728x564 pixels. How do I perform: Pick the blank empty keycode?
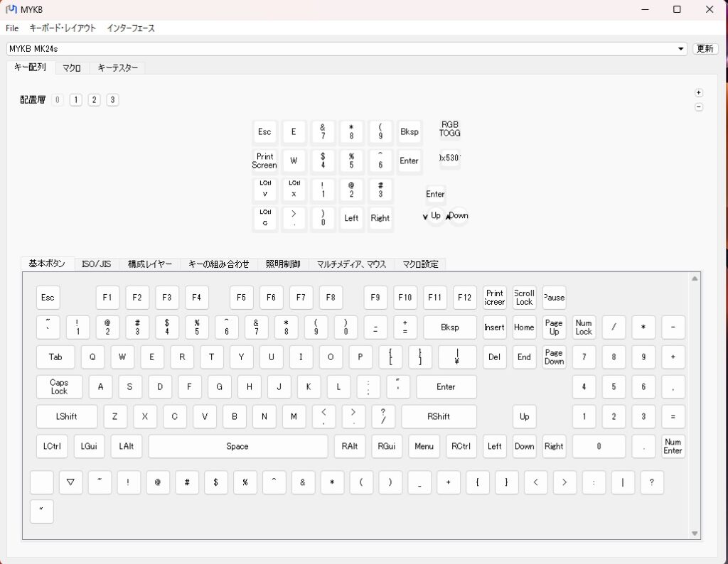coord(42,482)
